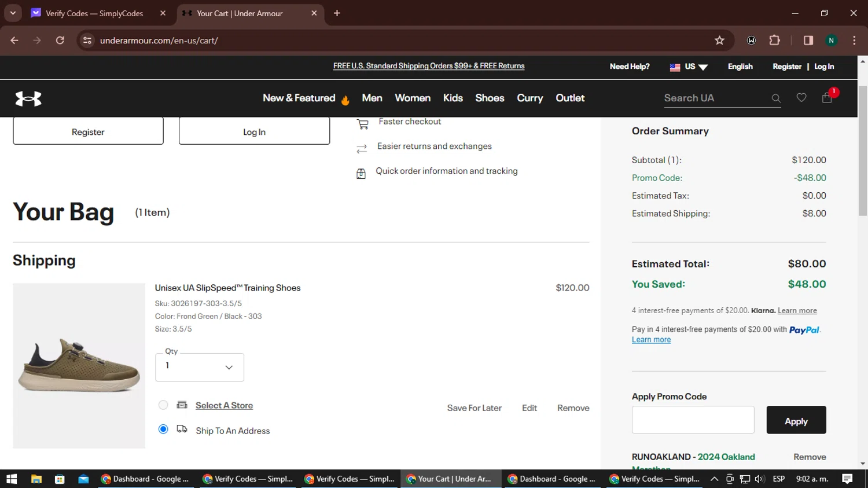Screen dimensions: 868x488
Task: Open File Explorer from the taskbar
Action: pos(36,479)
